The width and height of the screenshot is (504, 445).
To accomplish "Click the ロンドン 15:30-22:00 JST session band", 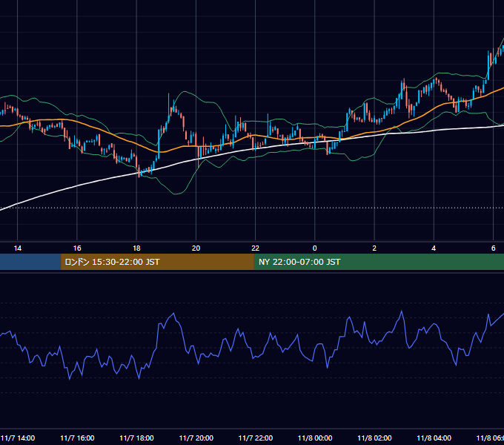I will (x=157, y=262).
